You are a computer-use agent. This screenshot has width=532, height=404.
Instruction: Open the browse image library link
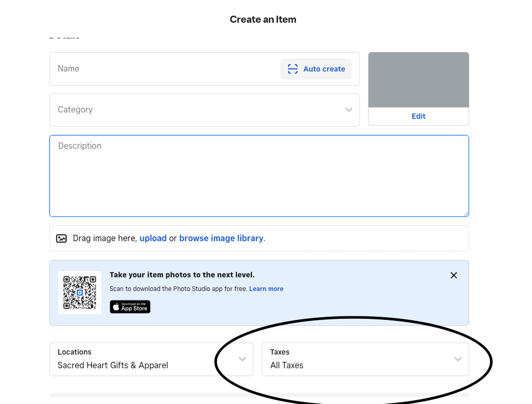(x=221, y=238)
